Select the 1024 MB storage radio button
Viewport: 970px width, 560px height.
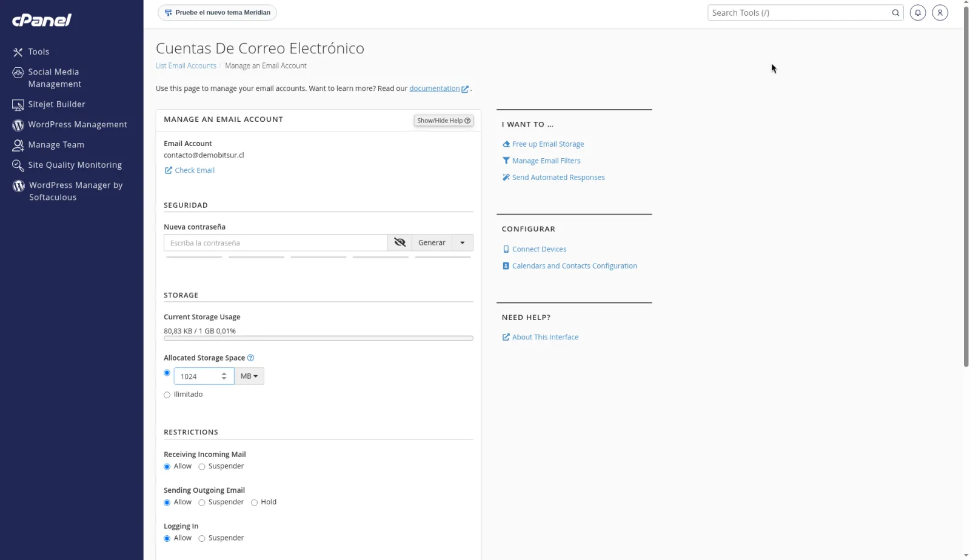click(x=167, y=373)
